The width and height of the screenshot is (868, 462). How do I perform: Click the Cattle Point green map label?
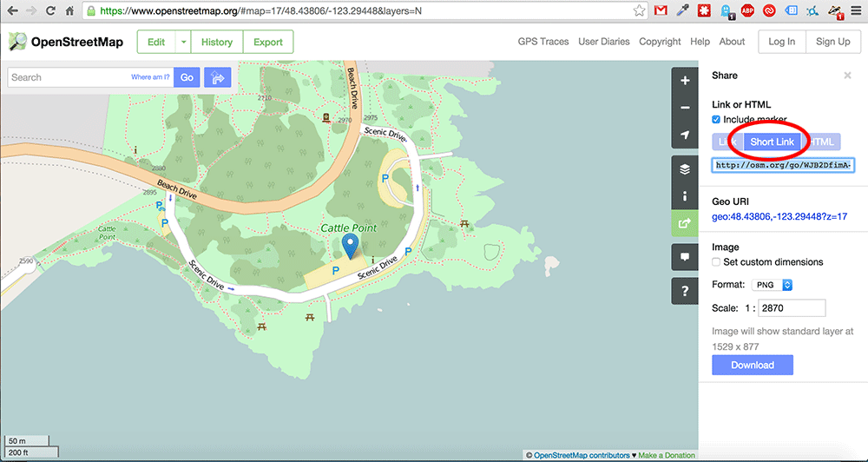pyautogui.click(x=348, y=228)
